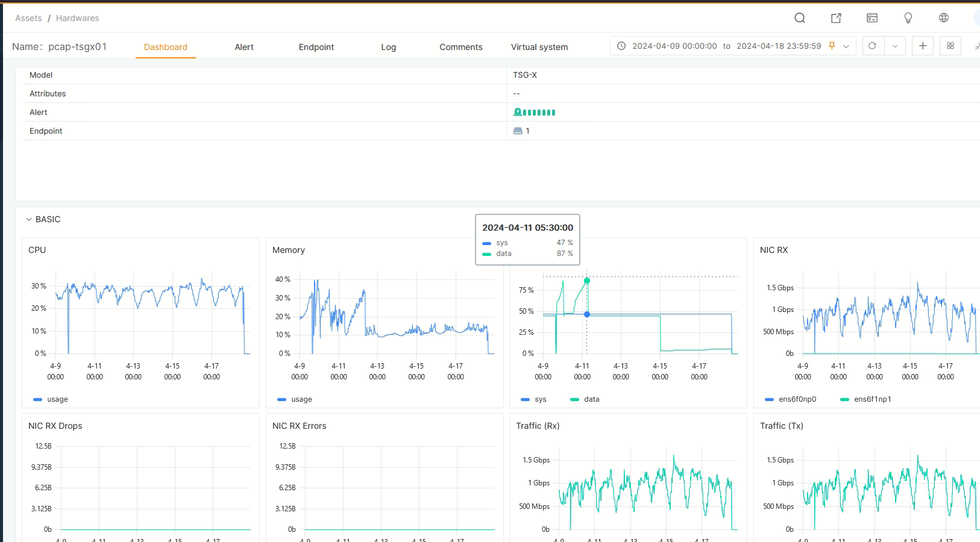The width and height of the screenshot is (980, 542).
Task: Collapse the BASIC section
Action: (29, 220)
